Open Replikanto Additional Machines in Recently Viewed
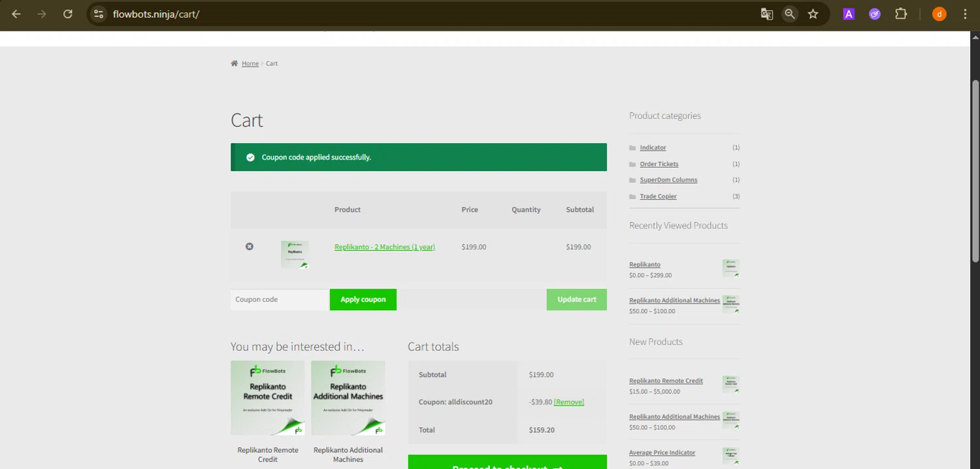 point(674,300)
